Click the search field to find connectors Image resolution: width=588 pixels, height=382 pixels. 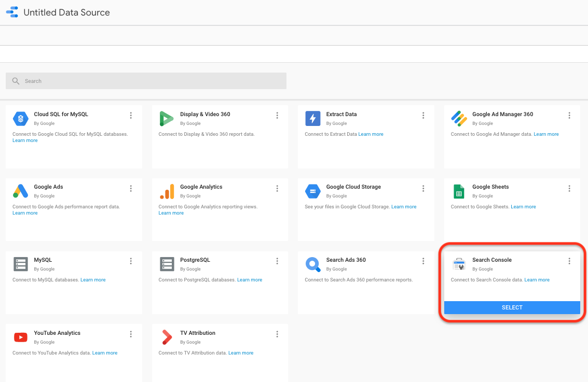tap(145, 81)
